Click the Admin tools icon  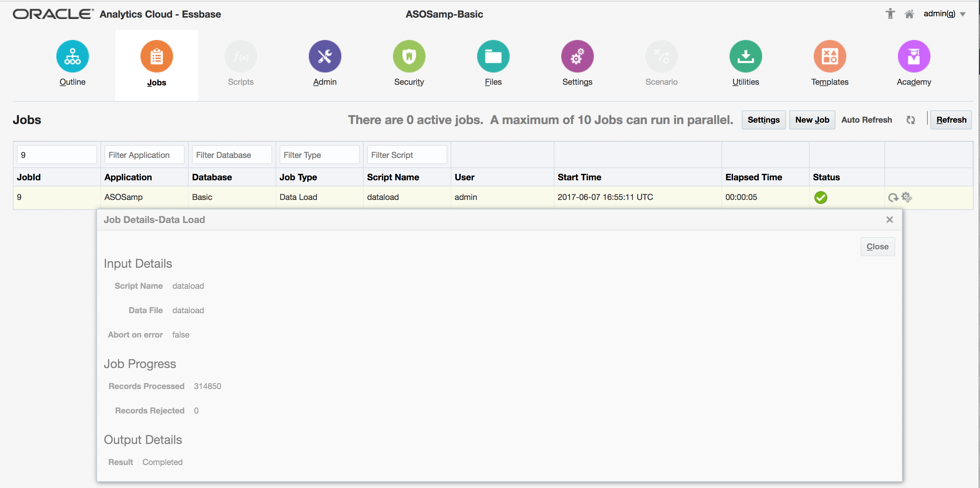point(324,56)
